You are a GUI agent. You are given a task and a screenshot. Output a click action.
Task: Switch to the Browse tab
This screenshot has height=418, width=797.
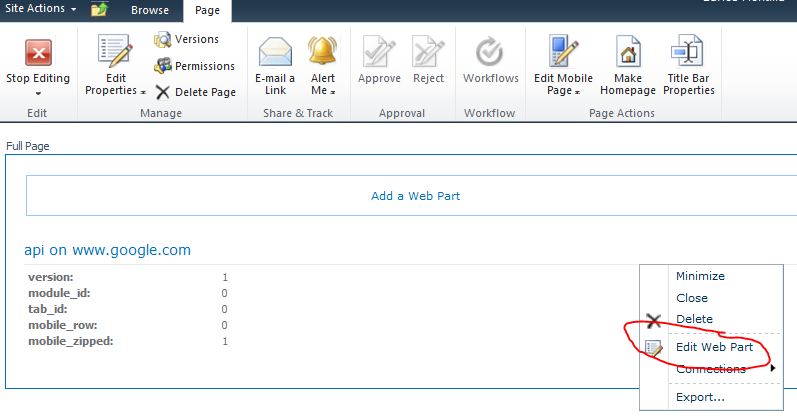click(x=150, y=10)
